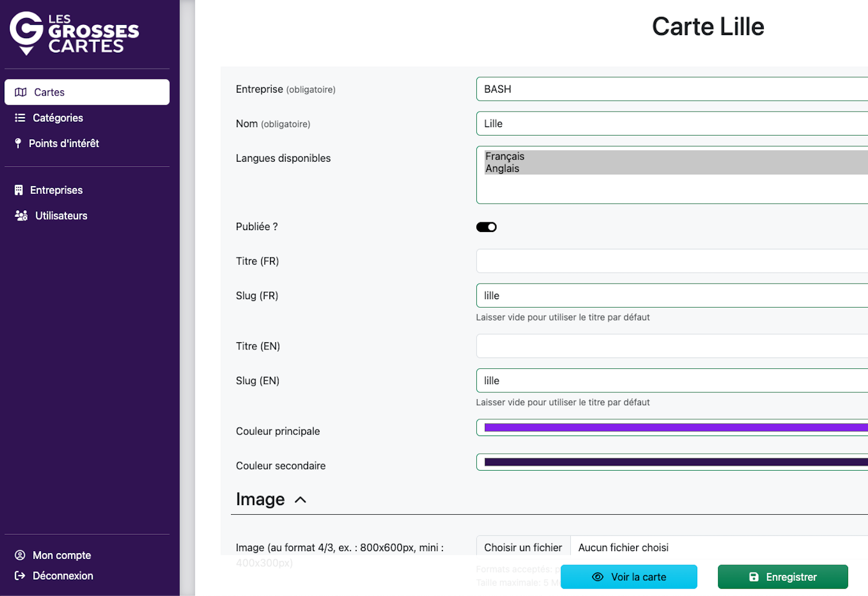Click the account icon beside Mon compte
Image resolution: width=868 pixels, height=596 pixels.
tap(20, 555)
